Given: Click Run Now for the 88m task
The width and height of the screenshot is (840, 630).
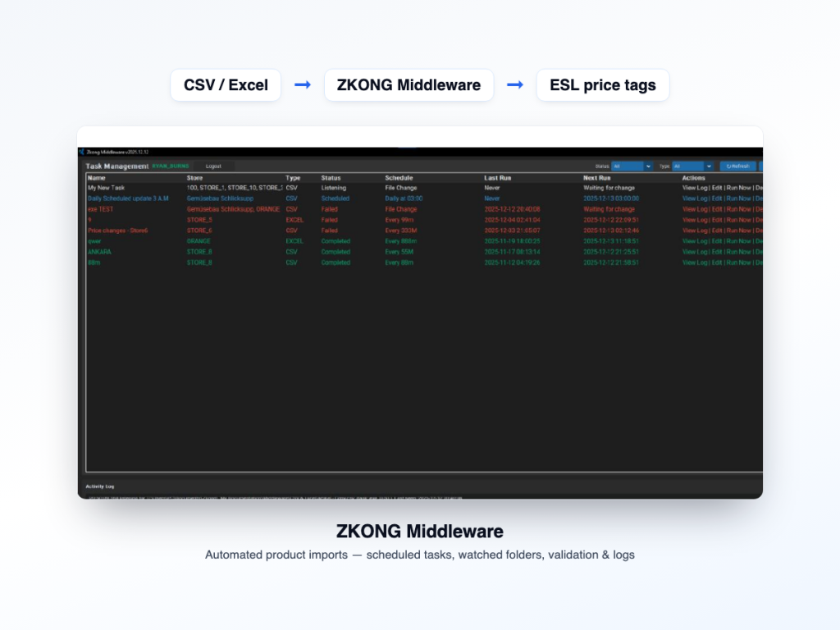Looking at the screenshot, I should (739, 262).
